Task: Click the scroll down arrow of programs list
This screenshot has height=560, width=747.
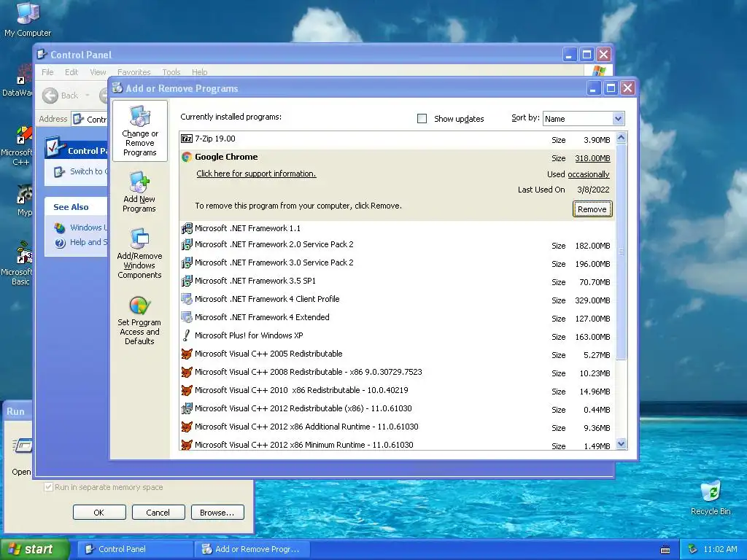Action: pyautogui.click(x=621, y=444)
